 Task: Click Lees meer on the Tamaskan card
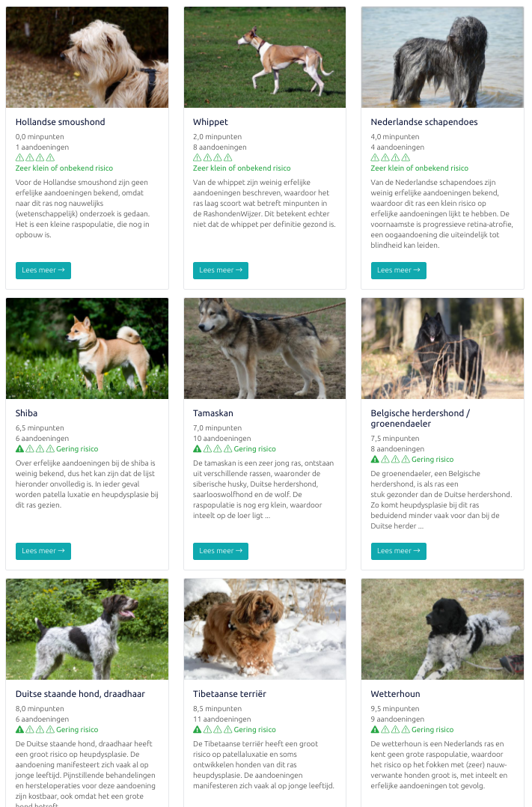click(221, 551)
